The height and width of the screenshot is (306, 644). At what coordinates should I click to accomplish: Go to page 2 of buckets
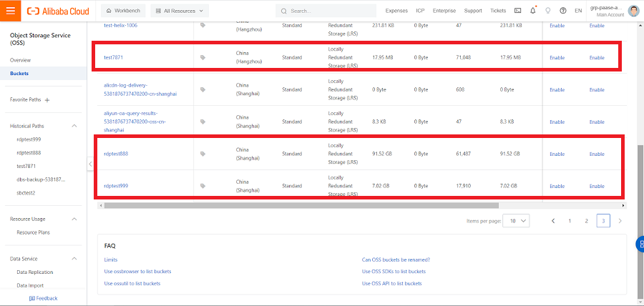[x=586, y=221]
